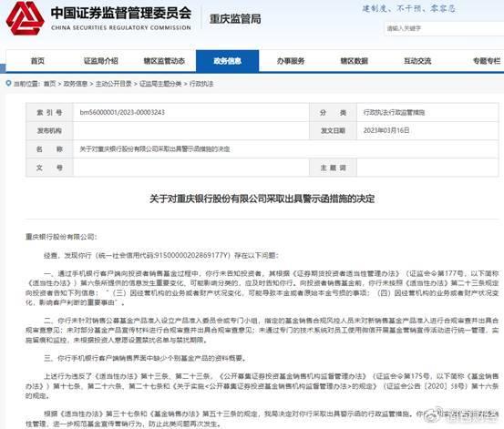Select the category value 行政执法行政监管措施

point(394,112)
